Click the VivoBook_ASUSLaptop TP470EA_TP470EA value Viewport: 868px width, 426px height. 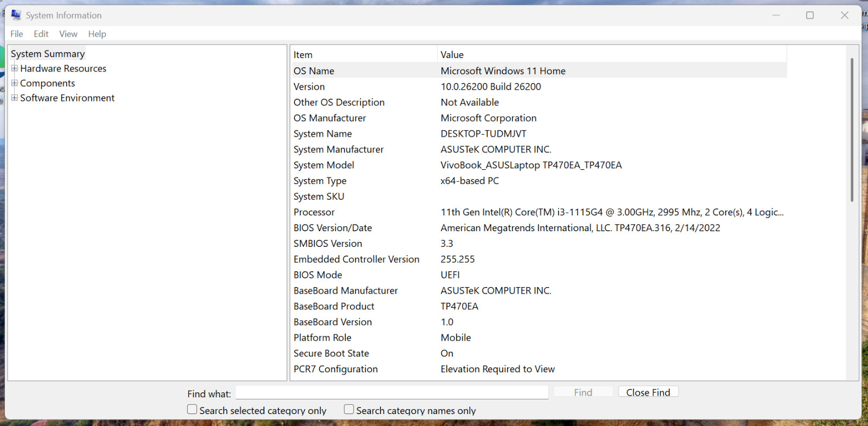point(531,165)
